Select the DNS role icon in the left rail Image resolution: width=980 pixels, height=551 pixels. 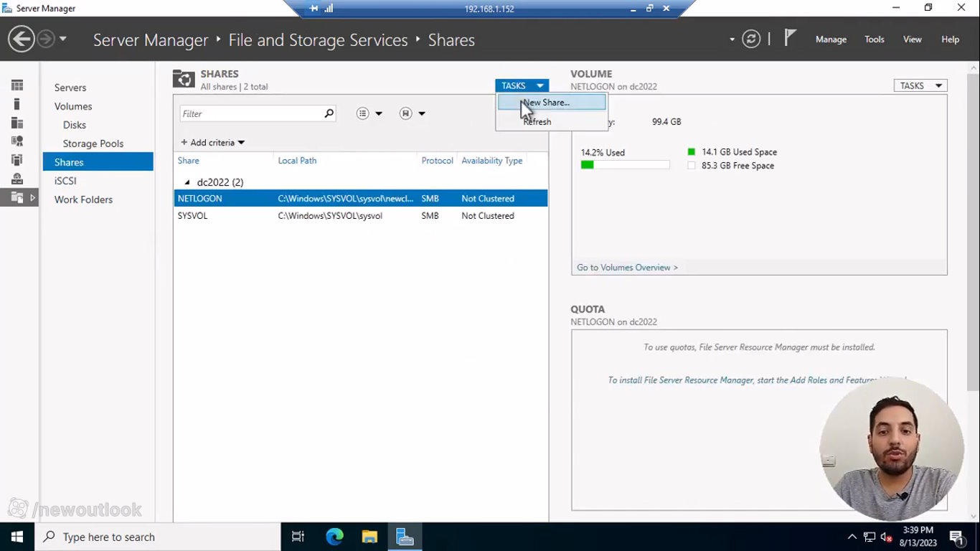(17, 160)
